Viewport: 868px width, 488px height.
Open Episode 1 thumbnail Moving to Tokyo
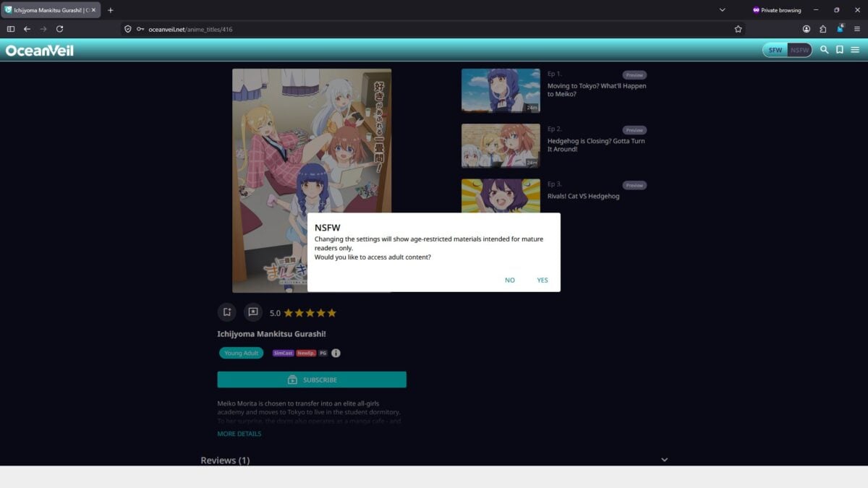click(x=501, y=90)
